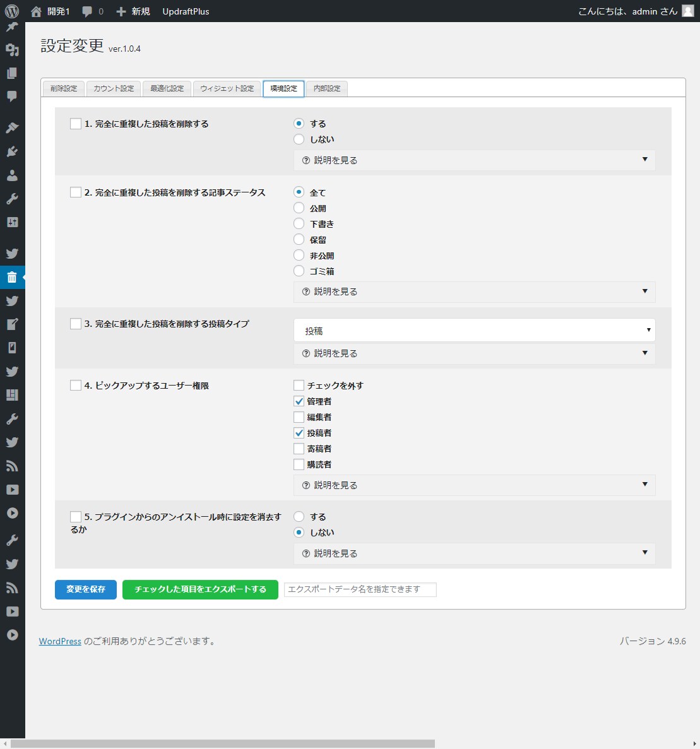Viewport: 700px width, 749px height.
Task: Tick the checkbox for item 1 完全に重複した投稿を削除する
Action: 76,124
